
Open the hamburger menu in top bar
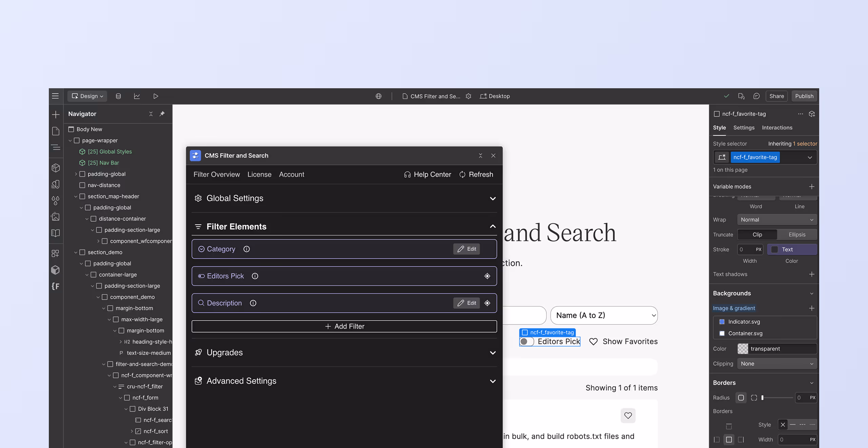(x=55, y=96)
